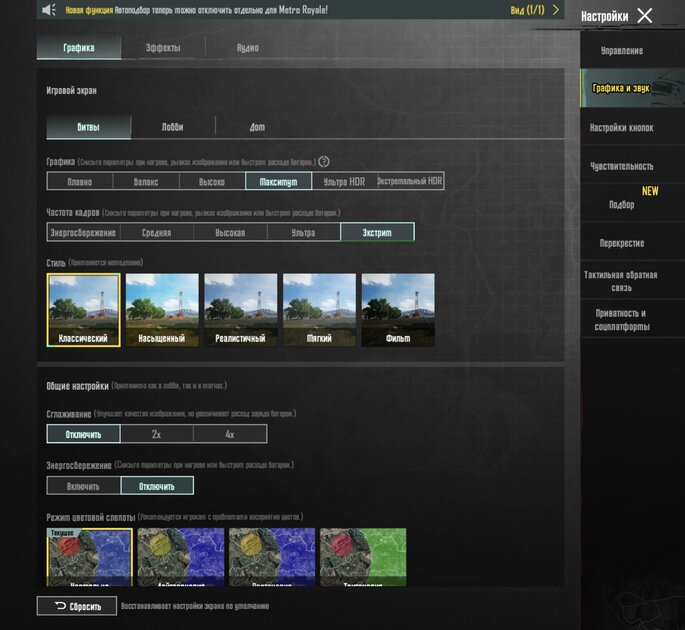Set anti-aliasing to 4x
Screen dimensions: 685x630
pyautogui.click(x=230, y=434)
